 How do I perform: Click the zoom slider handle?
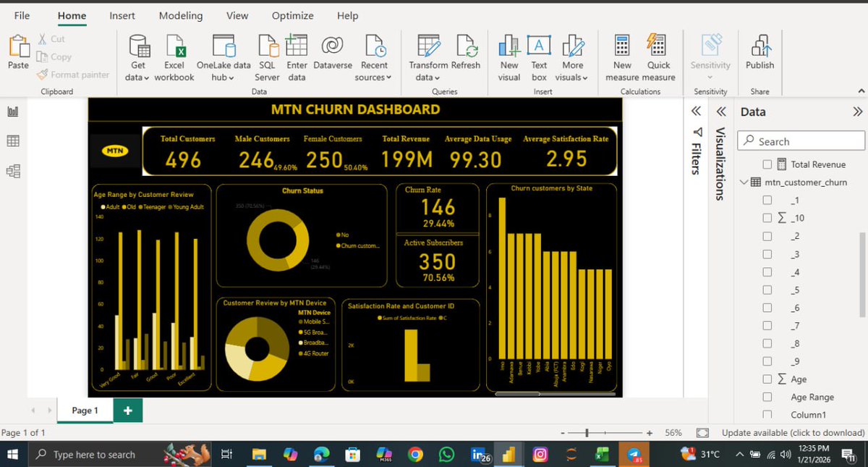[x=587, y=432]
